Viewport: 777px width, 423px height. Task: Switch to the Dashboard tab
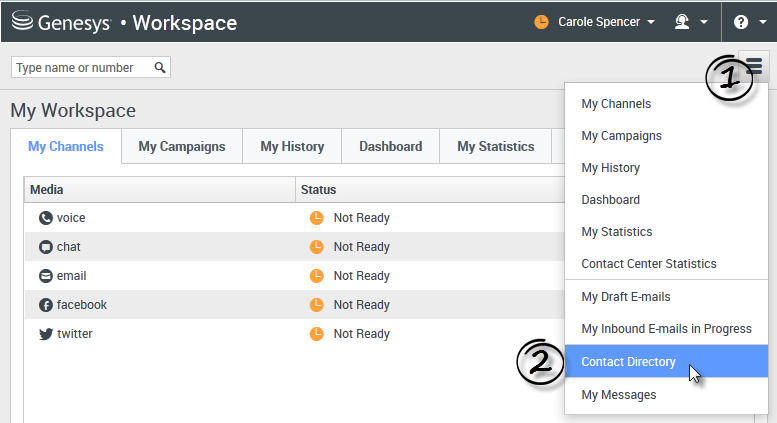[x=390, y=146]
